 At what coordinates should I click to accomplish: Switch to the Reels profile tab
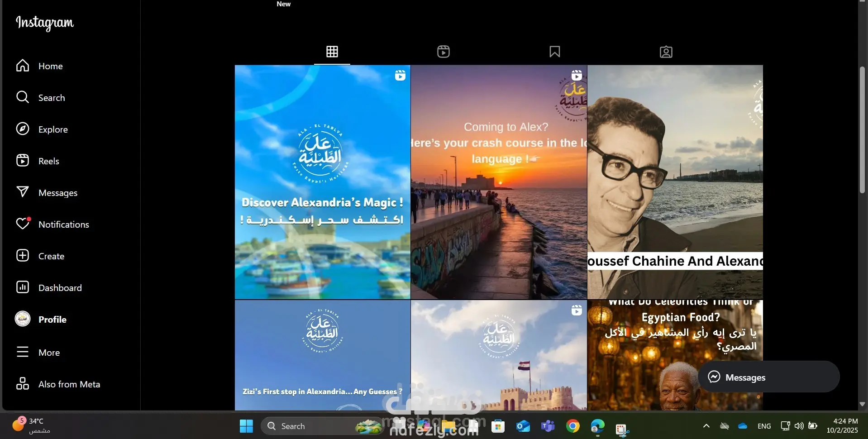point(444,52)
